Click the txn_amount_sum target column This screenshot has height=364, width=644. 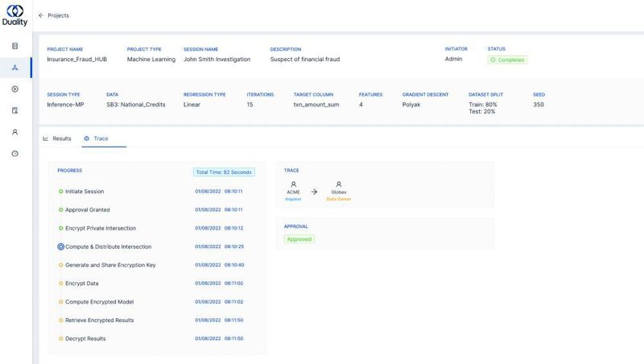coord(316,105)
